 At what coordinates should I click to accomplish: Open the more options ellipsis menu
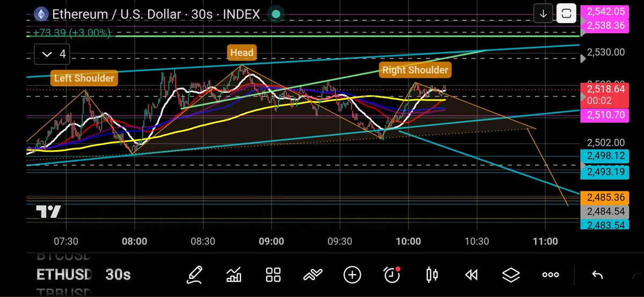pos(551,275)
